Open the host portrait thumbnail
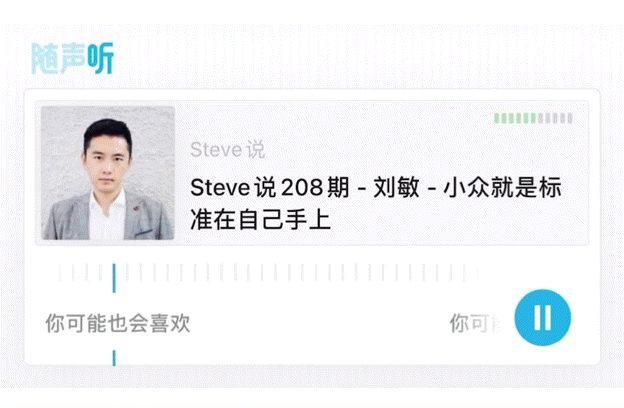The height and width of the screenshot is (408, 624). tap(108, 173)
